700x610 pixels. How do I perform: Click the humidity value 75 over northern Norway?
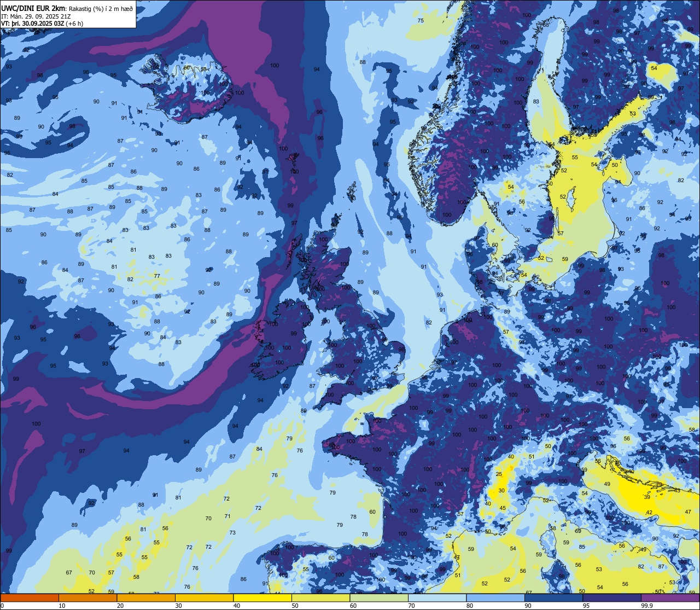[x=421, y=21]
